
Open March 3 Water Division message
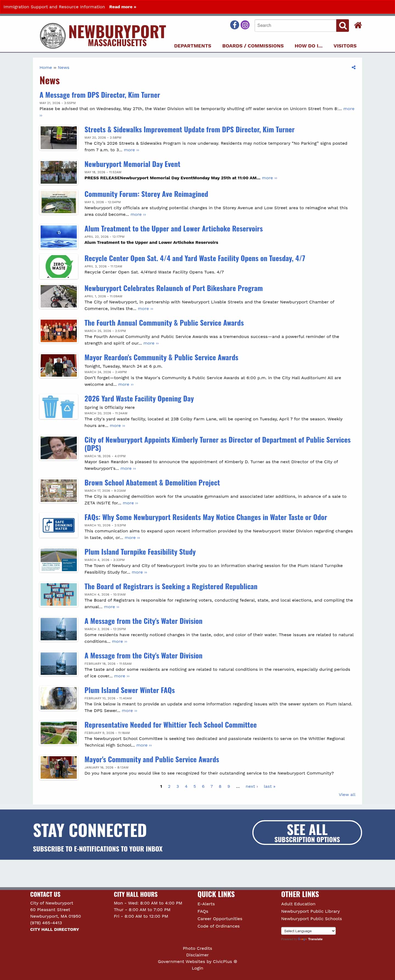click(143, 621)
